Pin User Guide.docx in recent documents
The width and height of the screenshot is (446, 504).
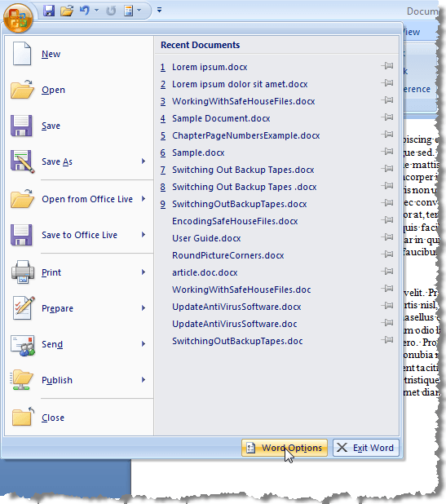[387, 237]
